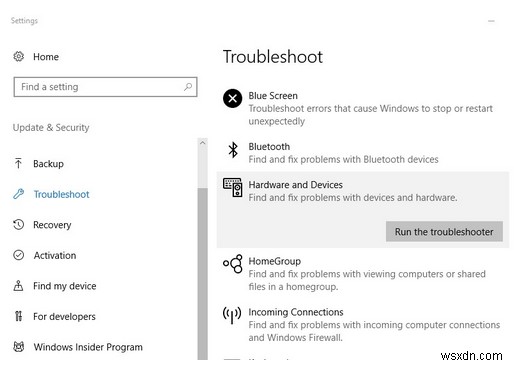Minimize the Settings window
514x366 pixels.
[x=491, y=21]
